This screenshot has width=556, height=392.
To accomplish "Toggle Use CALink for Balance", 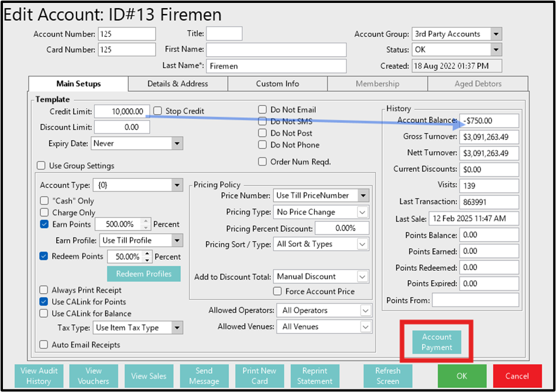I will [x=44, y=314].
